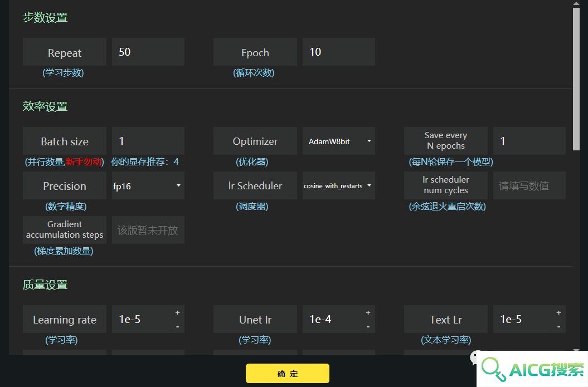588x387 pixels.
Task: Click the Batch size input field
Action: click(x=148, y=141)
